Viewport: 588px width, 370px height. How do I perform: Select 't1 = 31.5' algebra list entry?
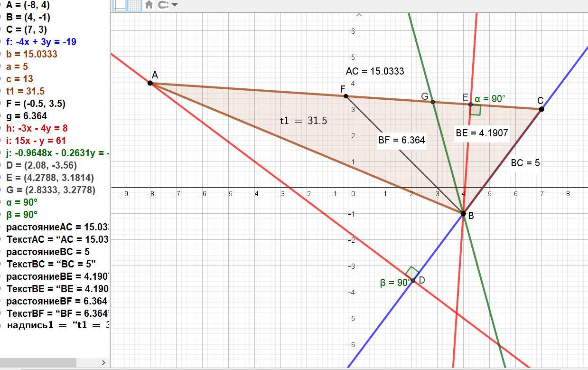pyautogui.click(x=25, y=91)
